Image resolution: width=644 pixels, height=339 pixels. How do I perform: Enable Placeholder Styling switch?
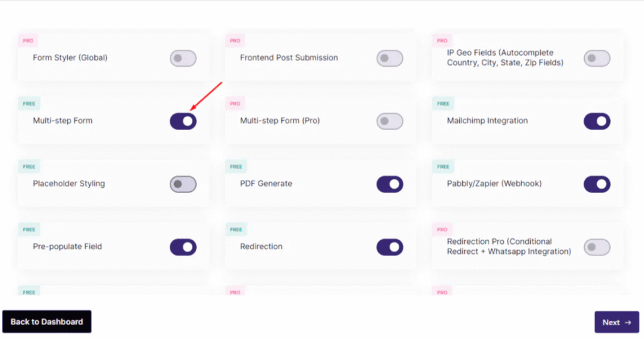click(x=183, y=184)
